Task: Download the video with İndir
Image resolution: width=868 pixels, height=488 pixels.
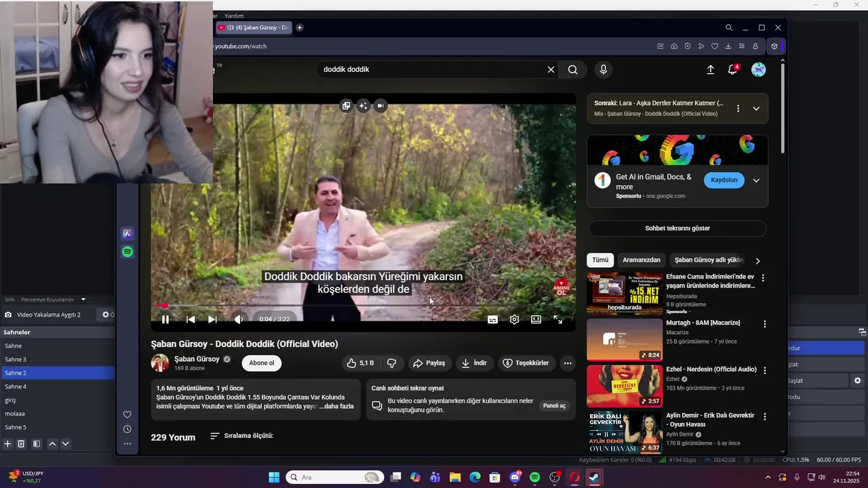Action: tap(474, 363)
